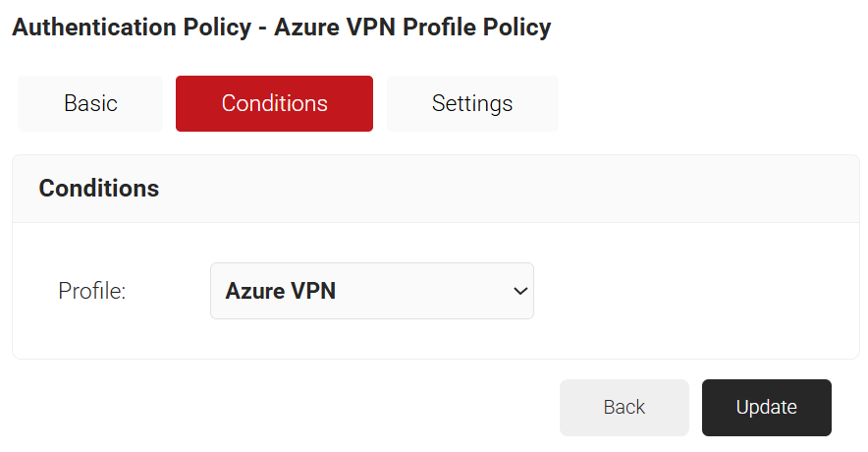Click the selected Azure VPN value text
The width and height of the screenshot is (868, 452).
281,291
